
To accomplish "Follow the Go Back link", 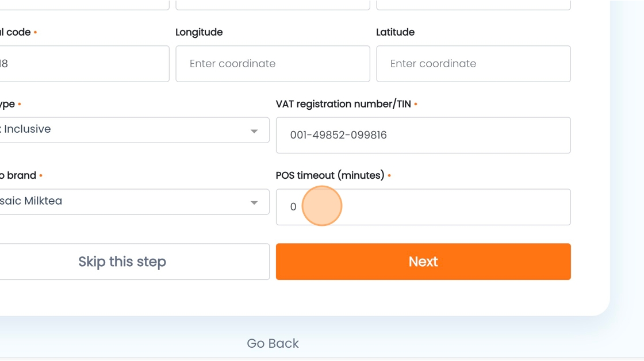I will point(273,343).
